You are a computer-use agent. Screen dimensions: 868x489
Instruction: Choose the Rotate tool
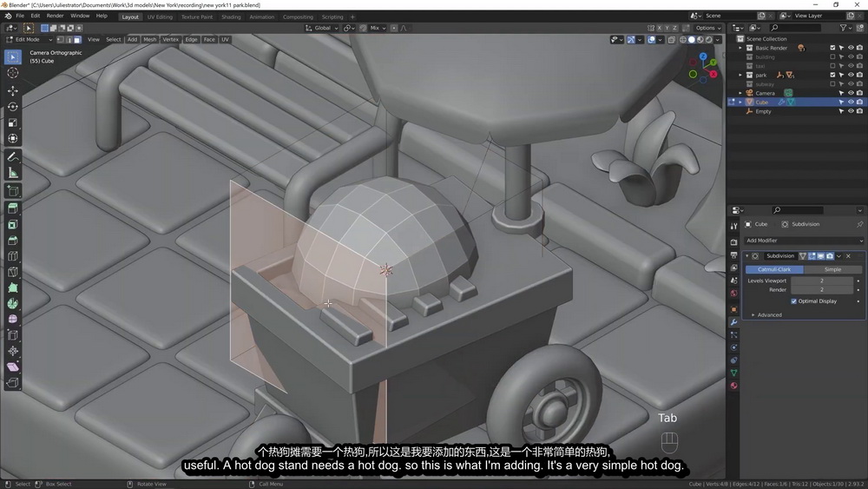coord(13,106)
